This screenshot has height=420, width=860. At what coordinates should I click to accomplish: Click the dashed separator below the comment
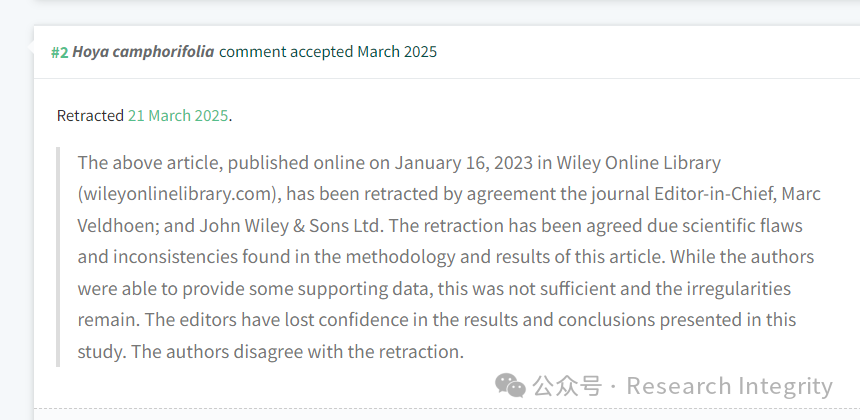[x=447, y=408]
